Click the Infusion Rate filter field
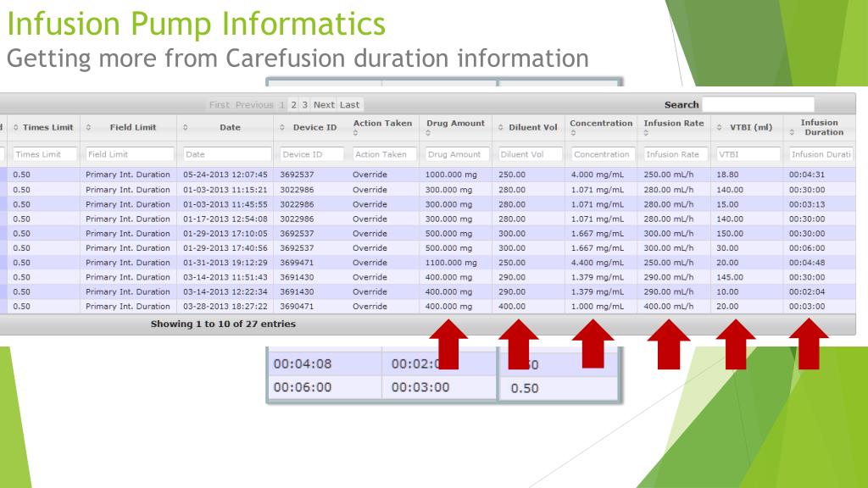Viewport: 868px width, 488px height. [676, 154]
